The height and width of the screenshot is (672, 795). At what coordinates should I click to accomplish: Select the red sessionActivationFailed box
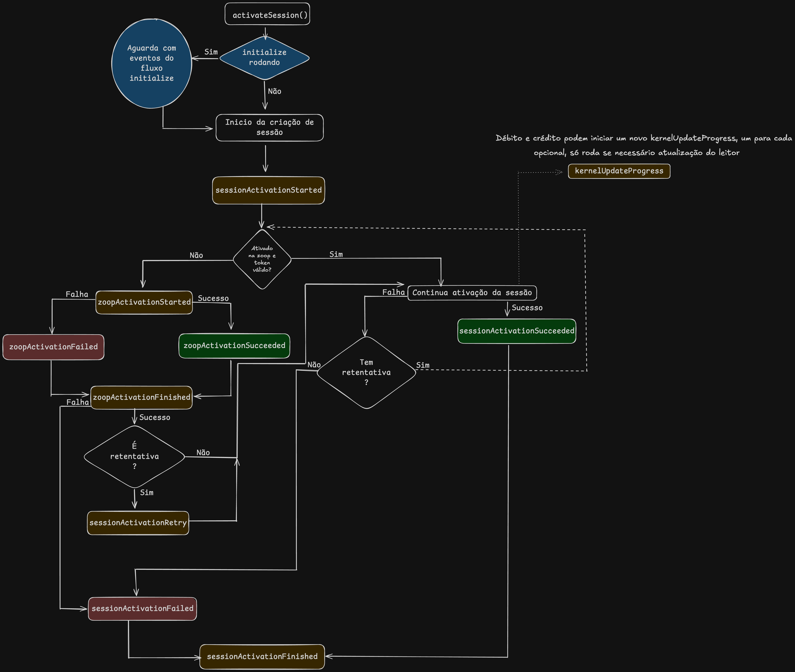[x=142, y=609]
